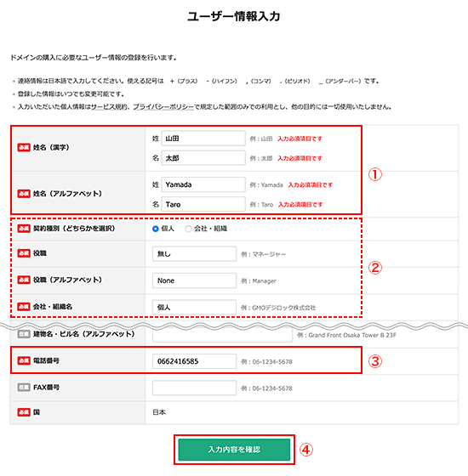
Task: Click the optional badge beside FAX番号
Action: (24, 388)
